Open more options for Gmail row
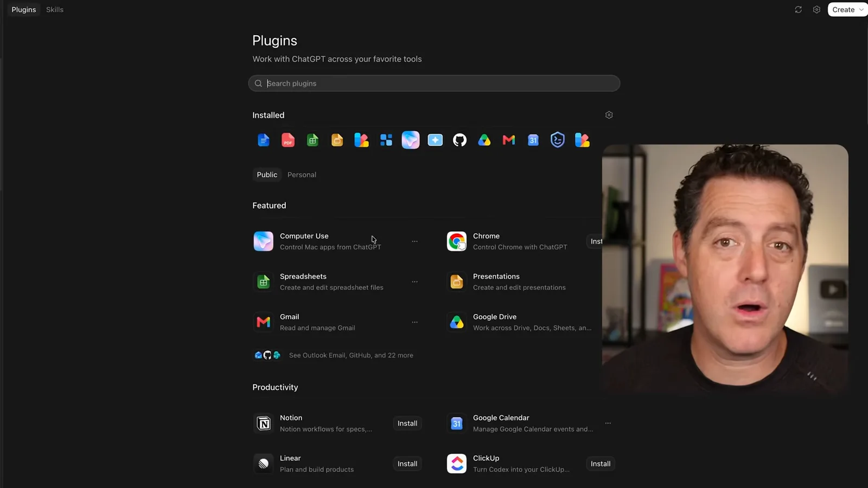The height and width of the screenshot is (488, 868). (414, 322)
